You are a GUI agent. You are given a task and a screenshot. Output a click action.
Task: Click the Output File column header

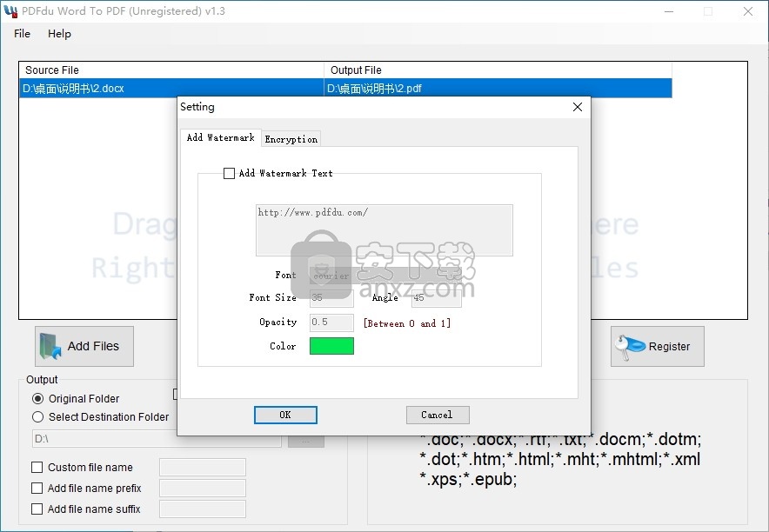coord(498,70)
